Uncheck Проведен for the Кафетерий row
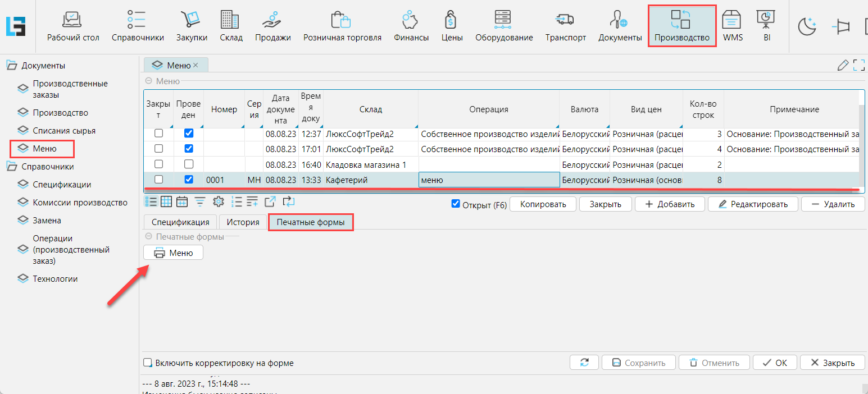868x394 pixels. (189, 180)
